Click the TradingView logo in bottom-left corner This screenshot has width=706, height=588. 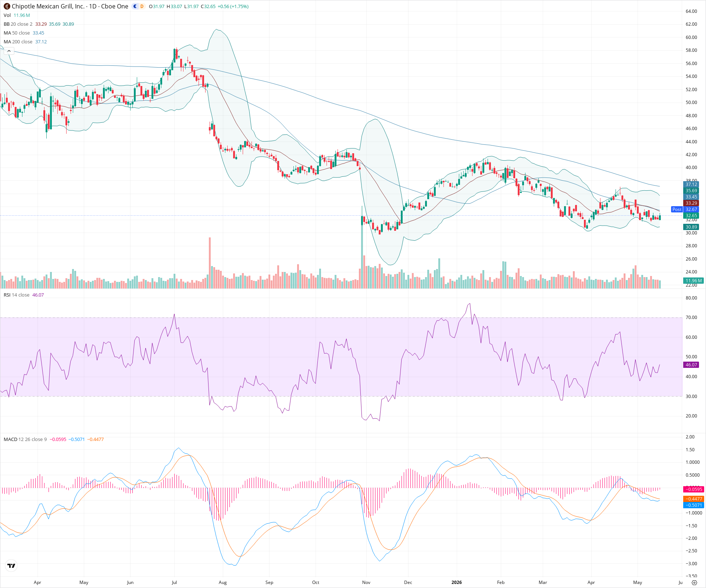[11, 566]
